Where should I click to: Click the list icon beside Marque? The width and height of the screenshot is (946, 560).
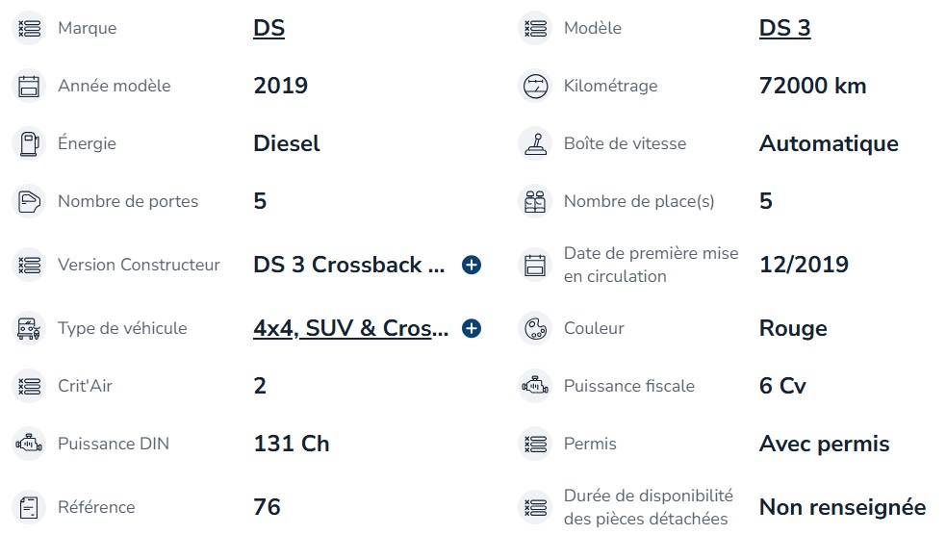pos(29,28)
